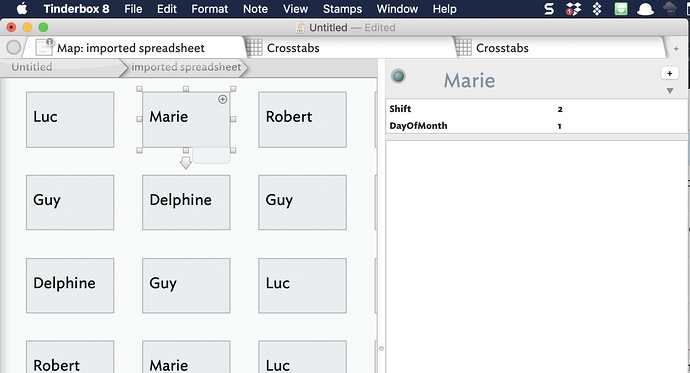
Task: Open the Format menu
Action: coord(209,9)
